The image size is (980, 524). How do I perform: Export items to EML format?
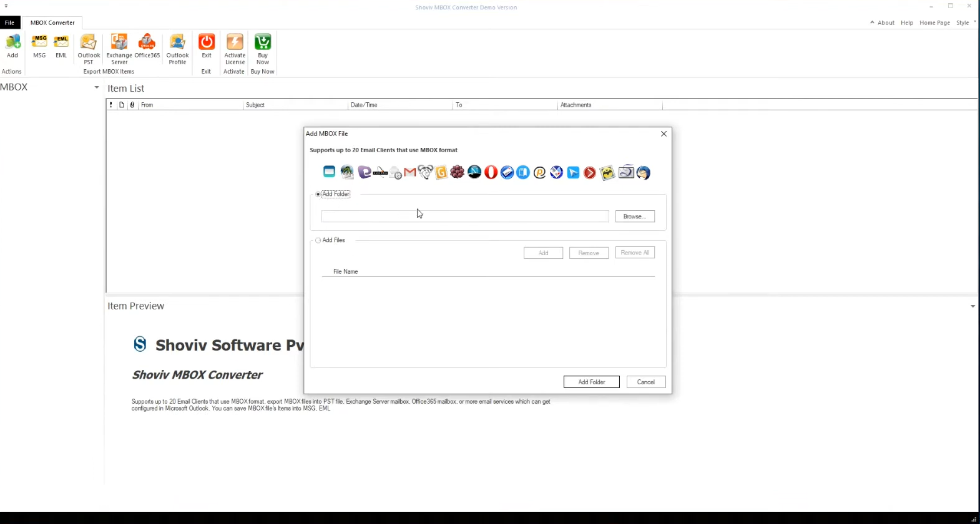click(61, 46)
